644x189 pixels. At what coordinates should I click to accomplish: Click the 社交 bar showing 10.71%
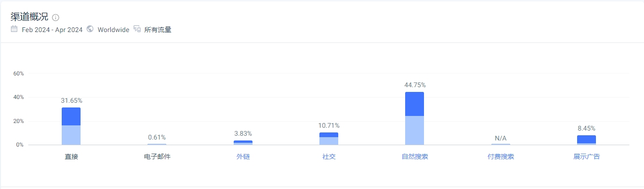(329, 139)
